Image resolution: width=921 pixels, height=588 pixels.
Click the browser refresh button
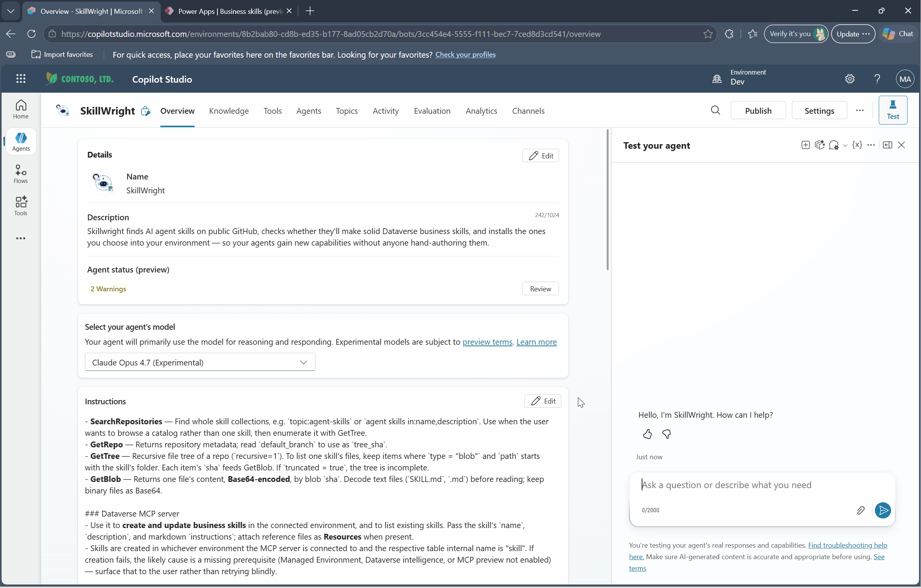(32, 34)
